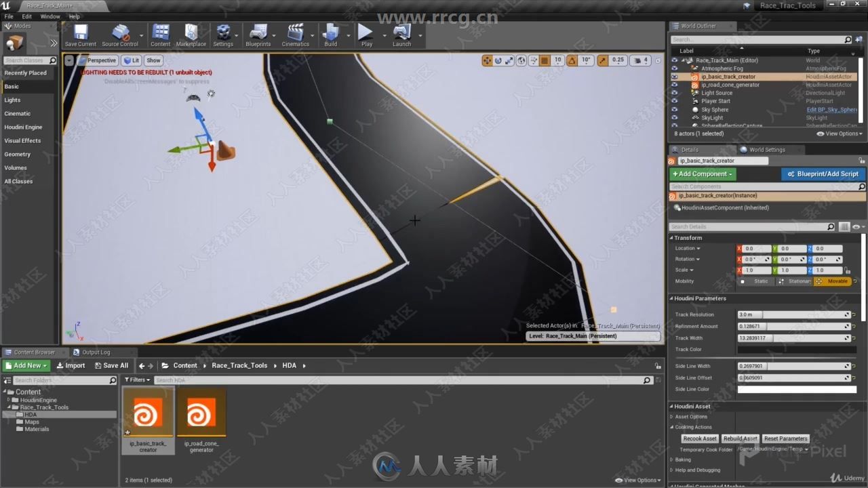
Task: Select the rotate gizmo mode in the viewport
Action: 498,60
